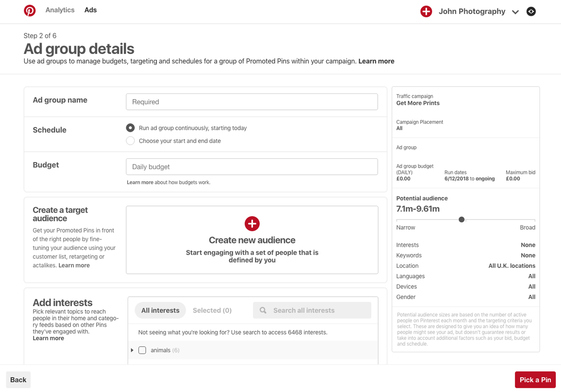
Task: Expand the animals interest category
Action: tap(132, 350)
